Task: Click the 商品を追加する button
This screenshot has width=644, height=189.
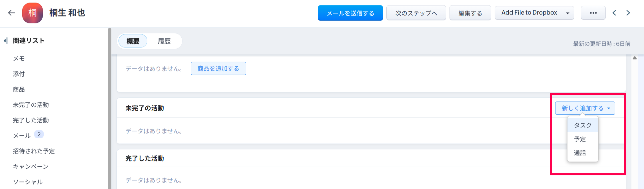Action: [218, 69]
